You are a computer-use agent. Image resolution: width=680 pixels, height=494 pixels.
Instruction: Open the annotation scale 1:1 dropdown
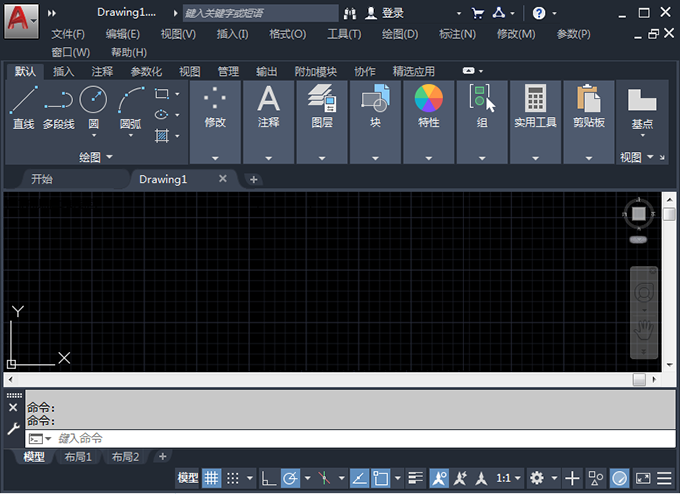[x=508, y=478]
